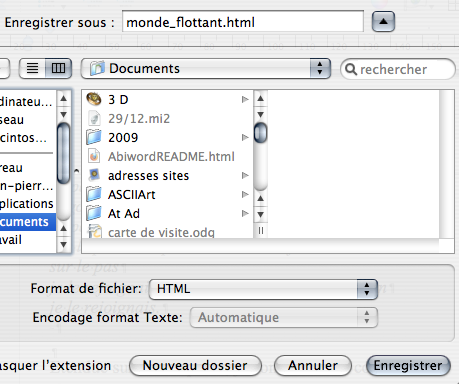
Task: Select the AbiwordREADME.html file icon
Action: pos(94,156)
